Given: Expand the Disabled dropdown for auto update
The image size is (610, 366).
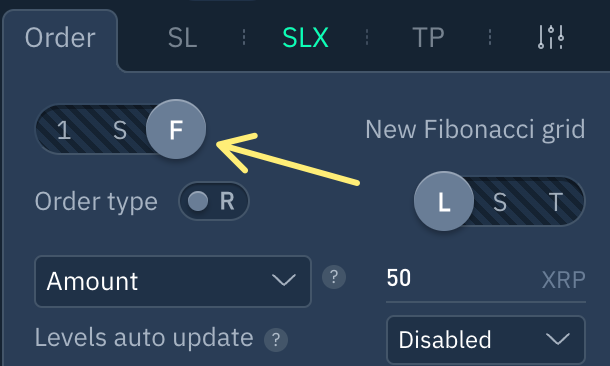Looking at the screenshot, I should pyautogui.click(x=486, y=340).
